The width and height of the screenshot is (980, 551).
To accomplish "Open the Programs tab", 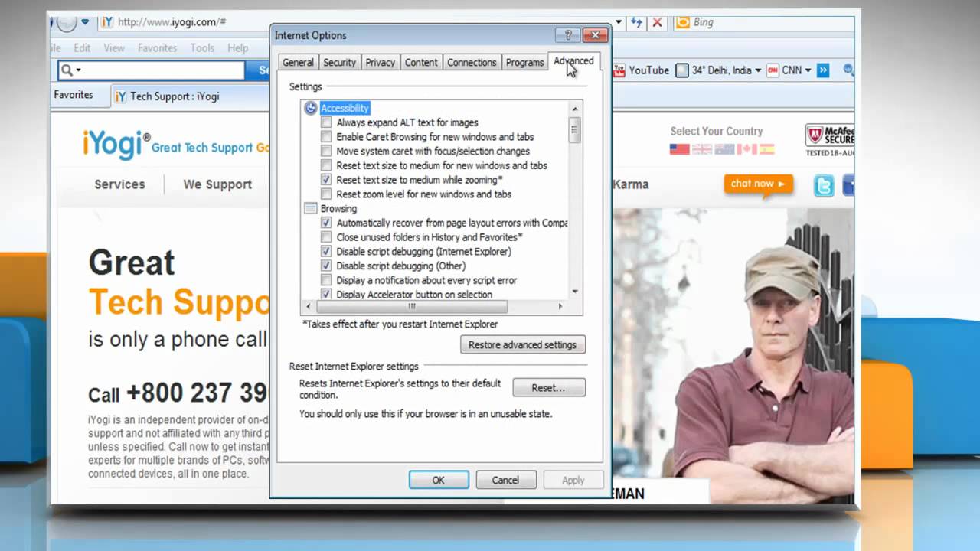I will 524,63.
